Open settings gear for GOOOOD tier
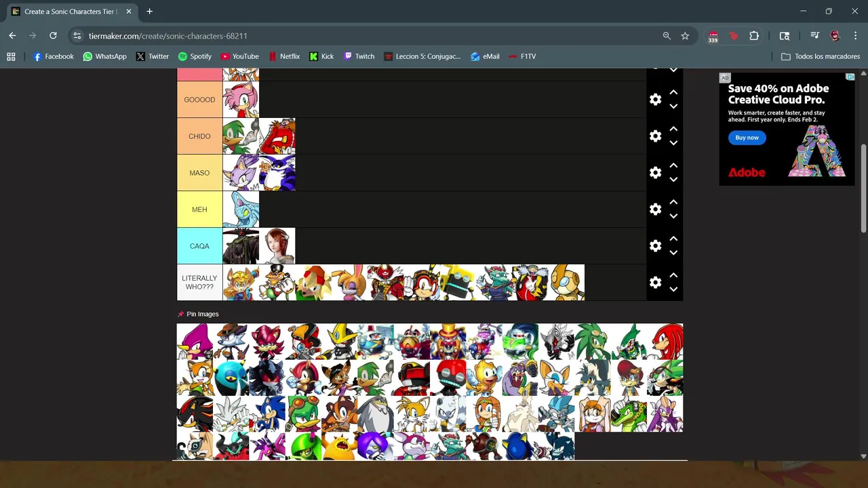This screenshot has width=868, height=488. pyautogui.click(x=655, y=100)
